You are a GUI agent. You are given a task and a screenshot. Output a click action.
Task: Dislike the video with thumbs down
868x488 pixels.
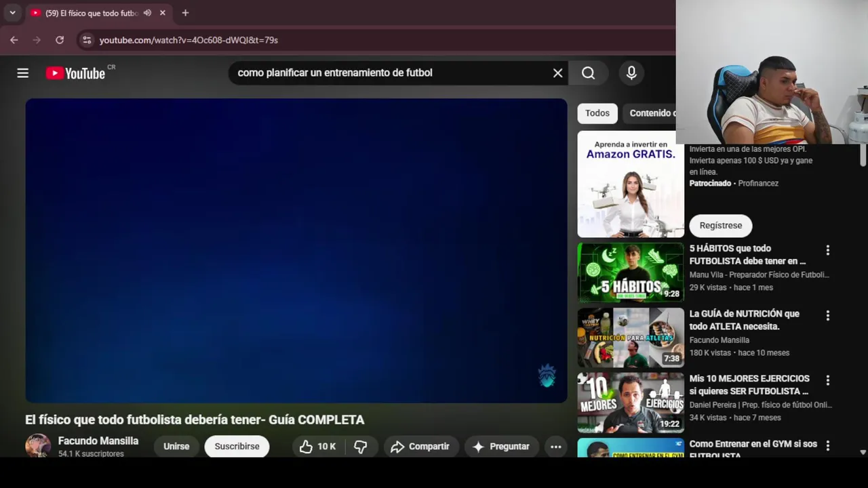tap(361, 447)
